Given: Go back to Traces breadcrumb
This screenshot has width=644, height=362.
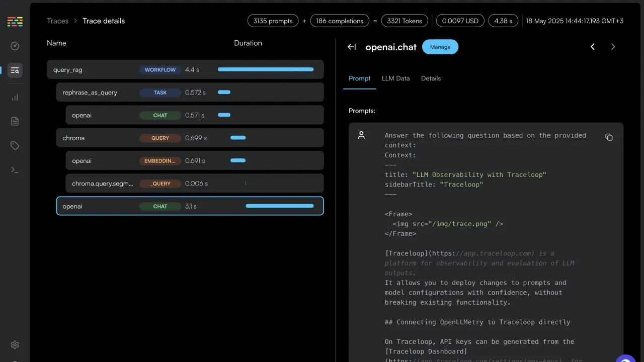Looking at the screenshot, I should (x=57, y=21).
